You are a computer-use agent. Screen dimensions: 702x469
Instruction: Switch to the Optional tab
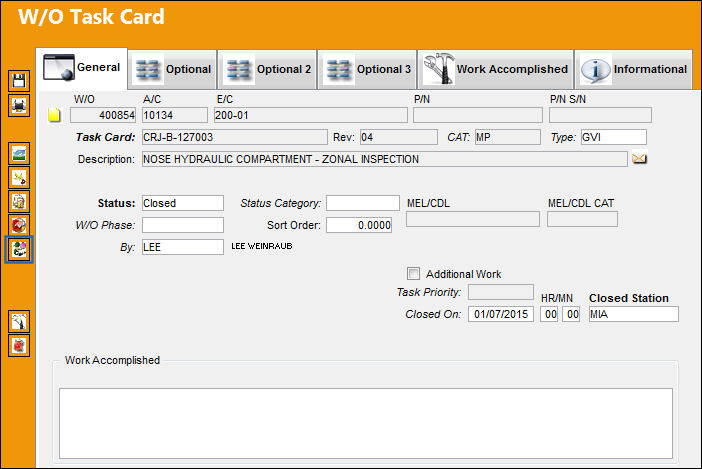point(172,69)
